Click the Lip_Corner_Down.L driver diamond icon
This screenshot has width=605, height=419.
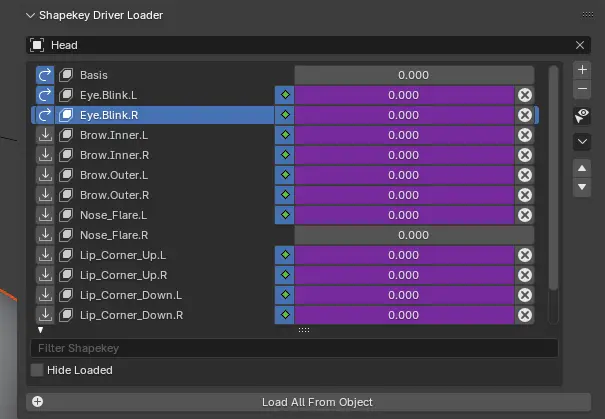click(x=285, y=295)
